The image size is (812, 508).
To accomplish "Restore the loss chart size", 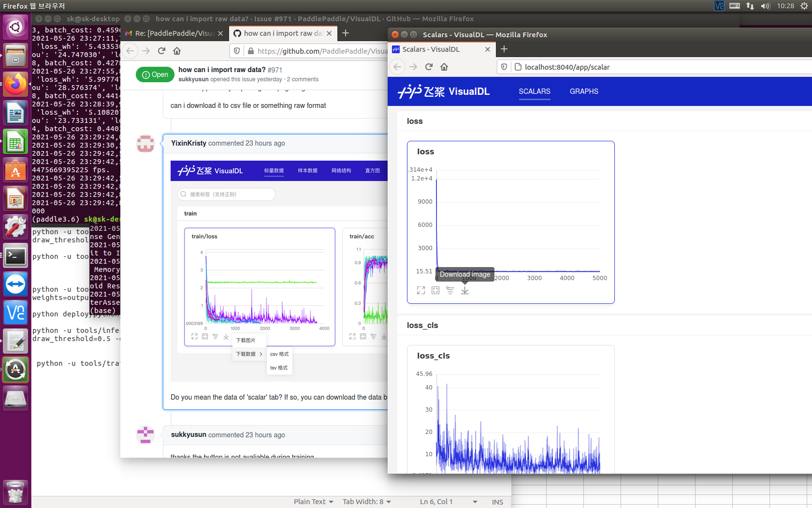I will tap(435, 290).
